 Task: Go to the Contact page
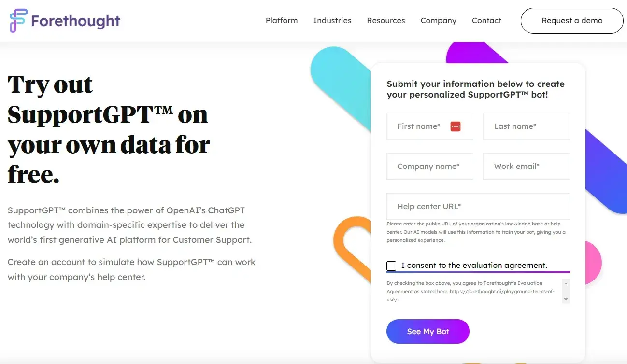[x=486, y=21]
